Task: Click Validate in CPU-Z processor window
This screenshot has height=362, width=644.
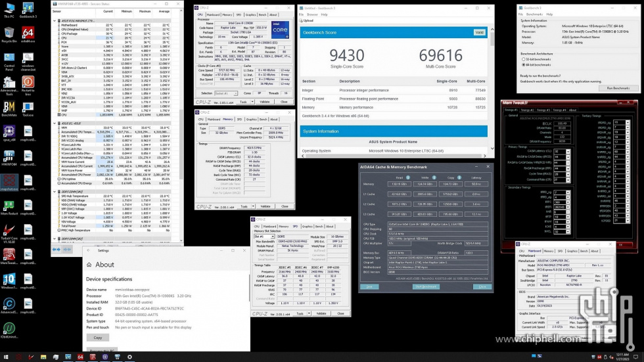Action: [x=265, y=102]
